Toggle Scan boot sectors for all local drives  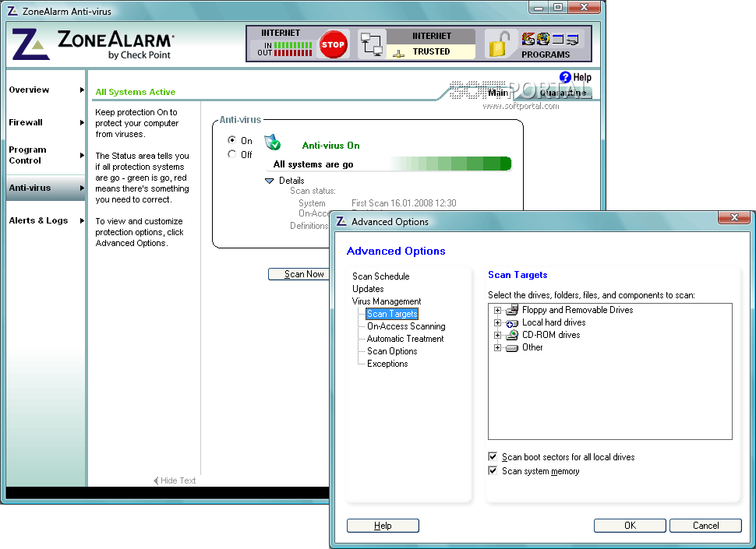pyautogui.click(x=493, y=456)
